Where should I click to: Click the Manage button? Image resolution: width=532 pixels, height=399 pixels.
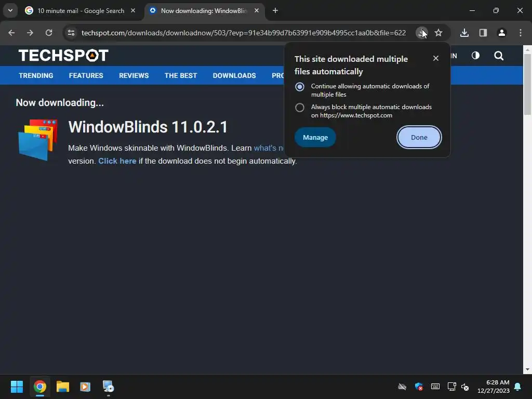[315, 137]
